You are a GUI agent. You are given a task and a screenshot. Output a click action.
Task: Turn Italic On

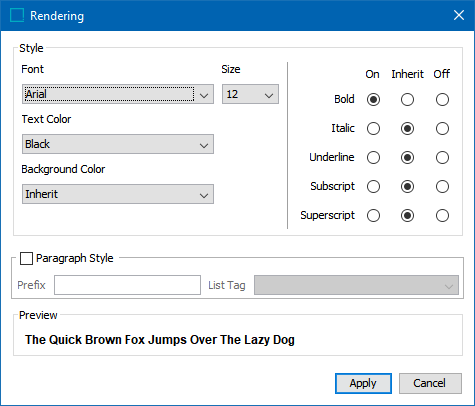(x=373, y=128)
